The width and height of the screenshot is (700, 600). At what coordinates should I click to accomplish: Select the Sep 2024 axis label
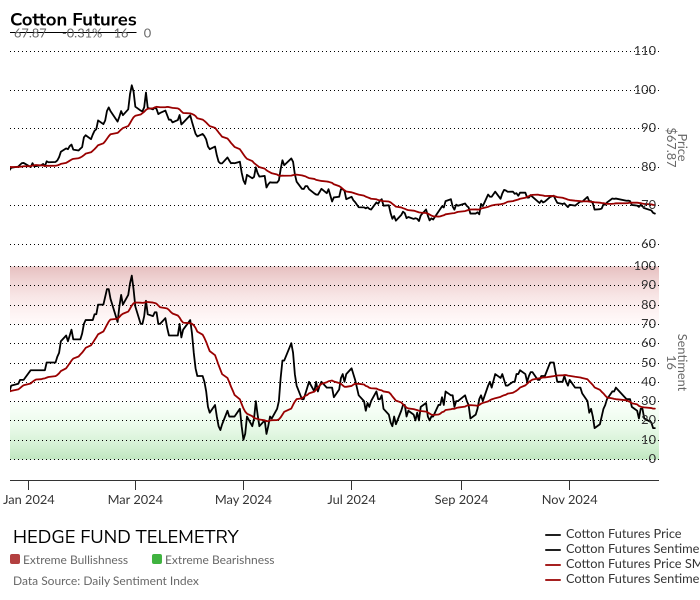click(x=461, y=499)
